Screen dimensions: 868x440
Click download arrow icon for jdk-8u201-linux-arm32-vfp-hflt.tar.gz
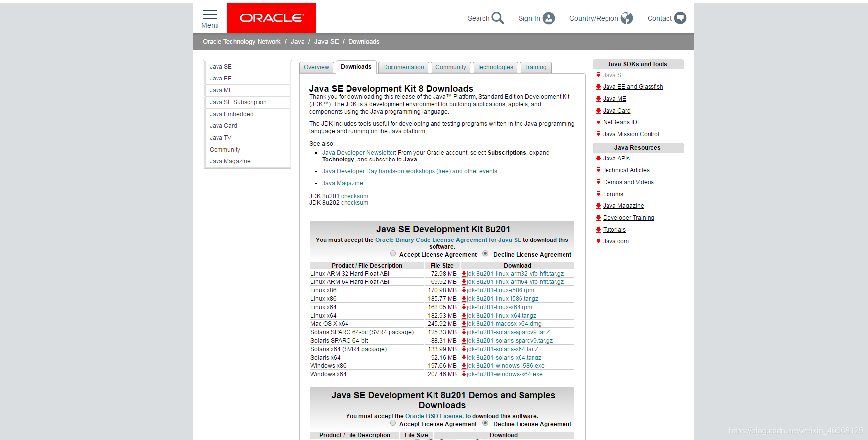coord(464,274)
